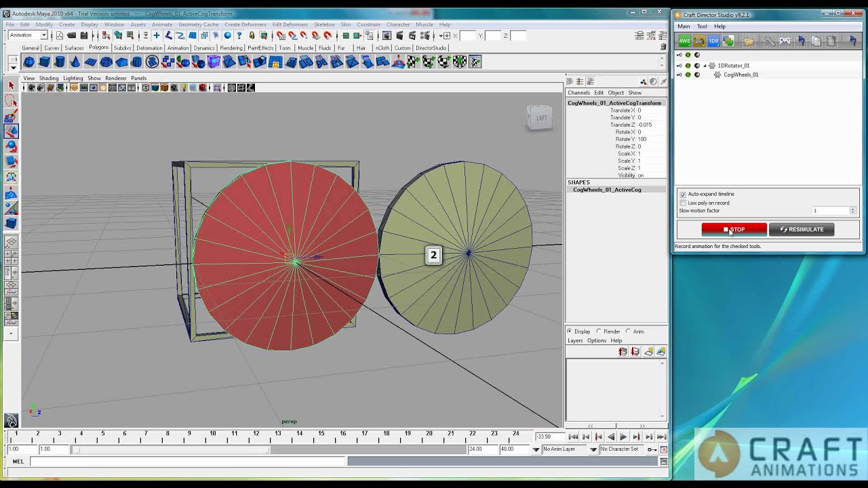The image size is (868, 488).
Task: Toggle green record dot for CogWheels_01
Action: (x=688, y=75)
